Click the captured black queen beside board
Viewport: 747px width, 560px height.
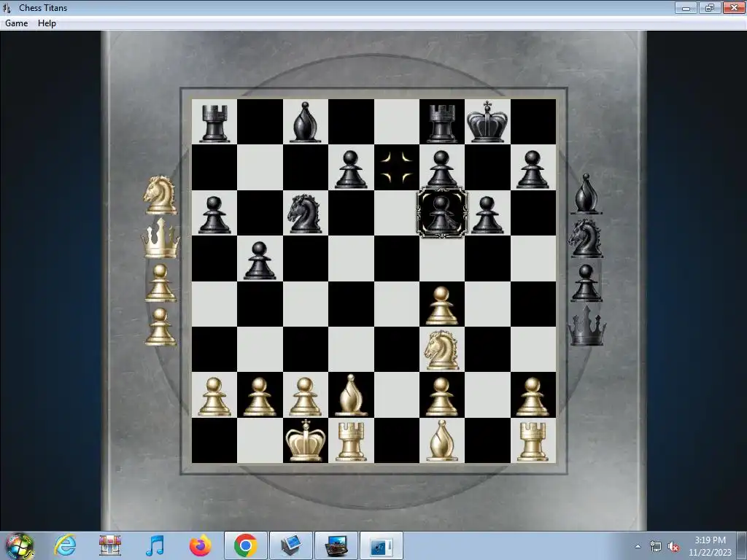(x=587, y=326)
